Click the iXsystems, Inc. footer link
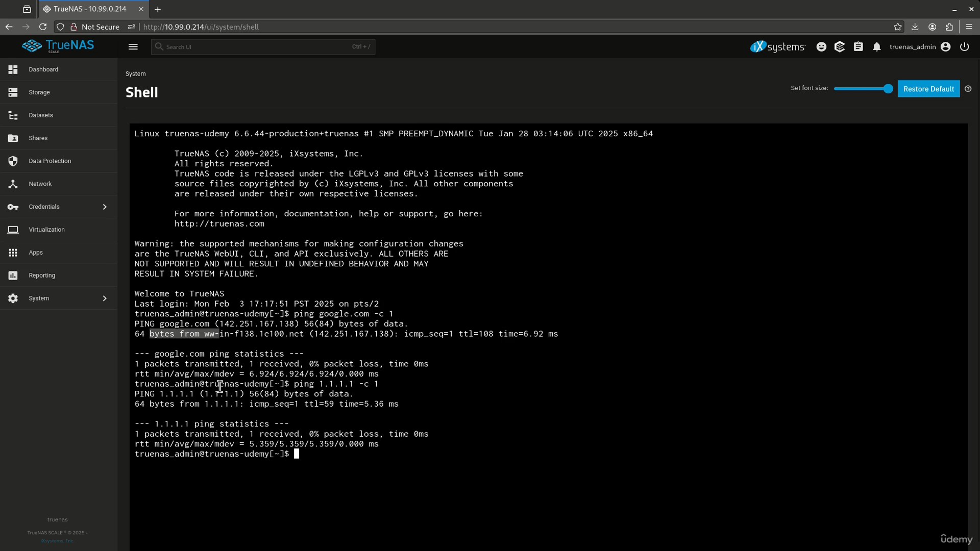 57,541
